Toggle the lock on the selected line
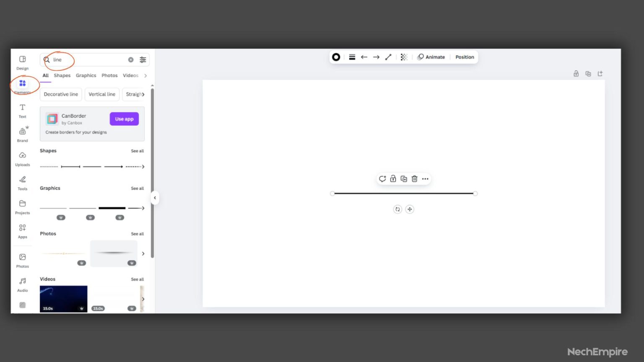 [x=393, y=178]
